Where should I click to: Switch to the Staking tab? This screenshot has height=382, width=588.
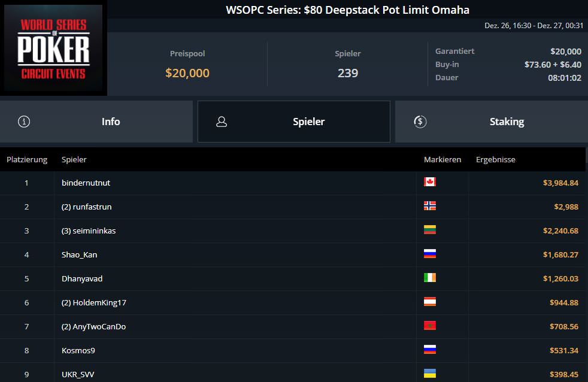492,122
